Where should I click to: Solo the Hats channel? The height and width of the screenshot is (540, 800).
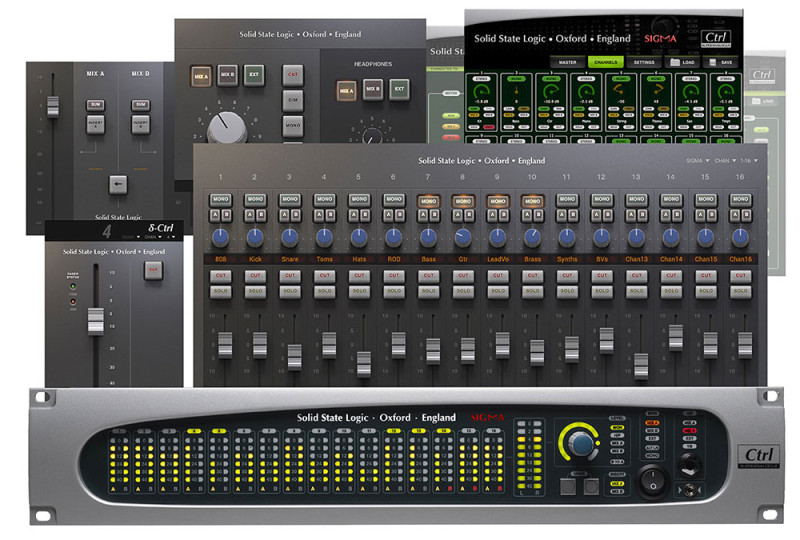pos(359,291)
